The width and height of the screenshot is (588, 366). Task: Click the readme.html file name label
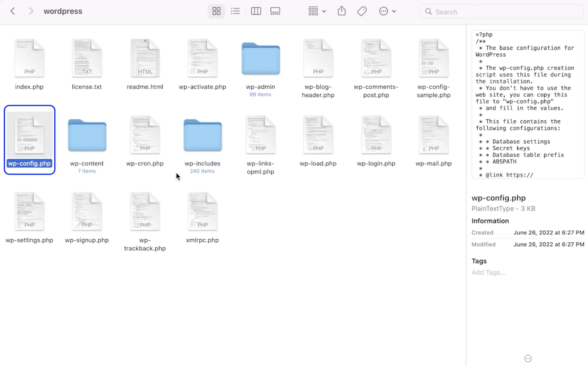pyautogui.click(x=145, y=87)
